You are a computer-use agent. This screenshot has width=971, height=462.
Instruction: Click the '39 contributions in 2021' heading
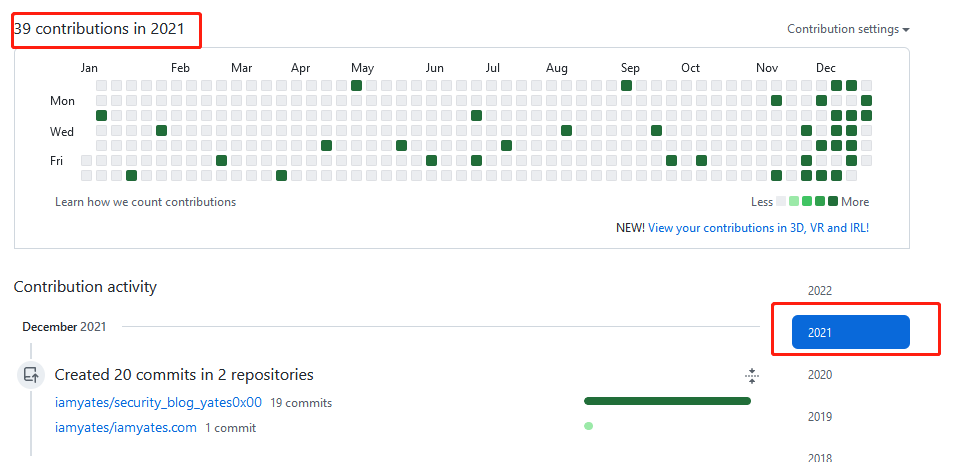pyautogui.click(x=99, y=29)
